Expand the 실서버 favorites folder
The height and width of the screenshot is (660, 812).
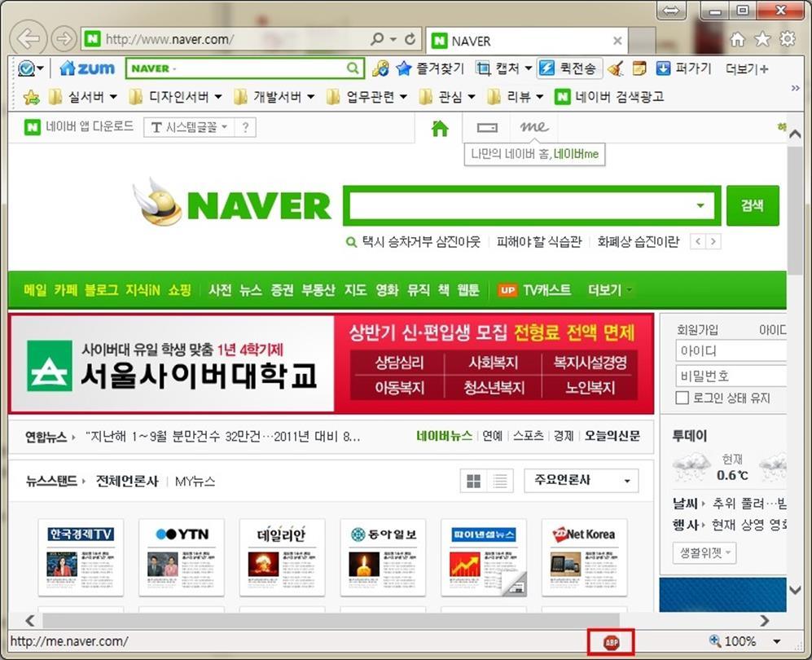click(x=83, y=97)
